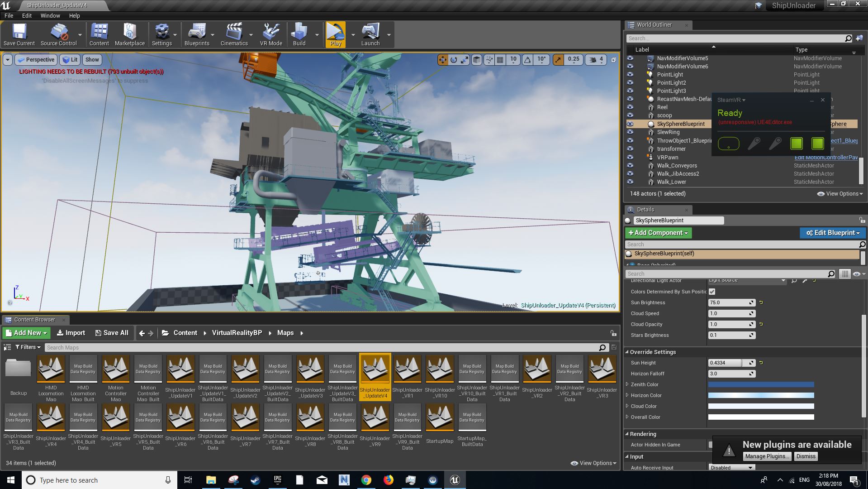This screenshot has height=489, width=868.
Task: Toggle grid snapping in viewport
Action: pyautogui.click(x=500, y=59)
